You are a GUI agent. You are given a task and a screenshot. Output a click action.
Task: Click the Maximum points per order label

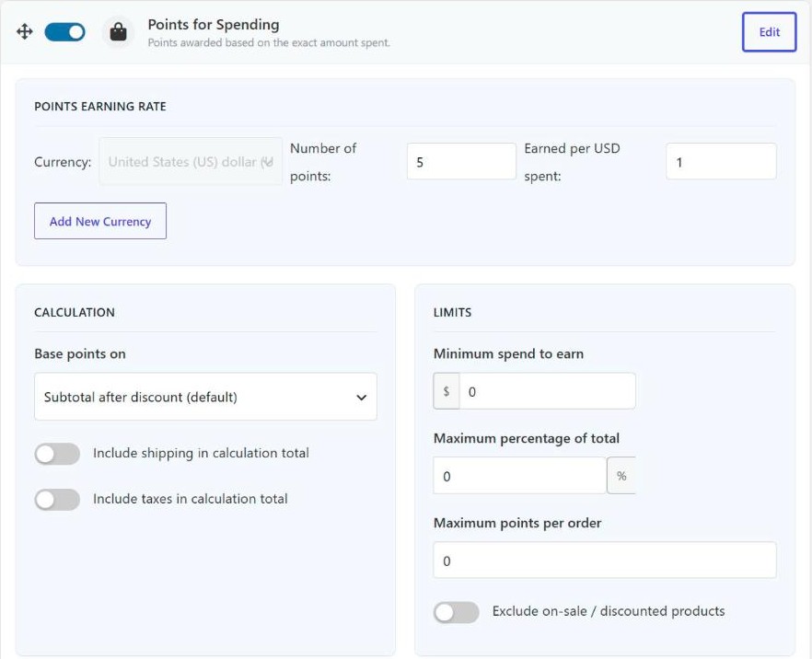tap(517, 523)
